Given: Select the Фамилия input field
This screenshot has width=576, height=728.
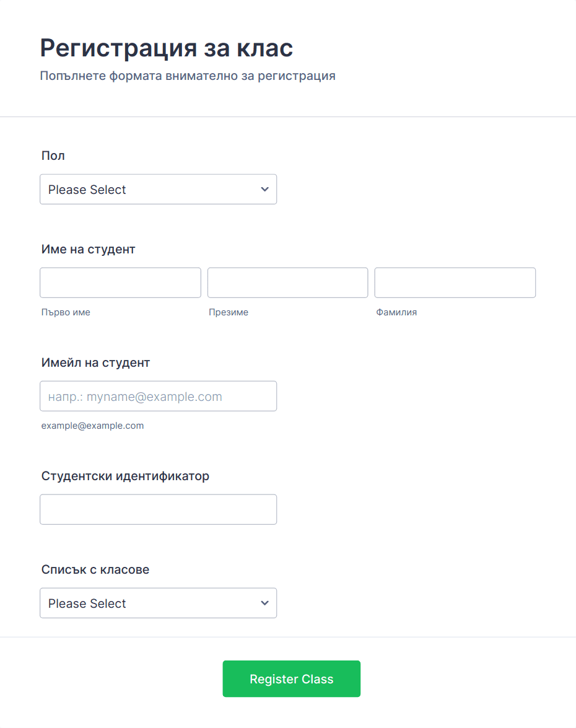Looking at the screenshot, I should tap(455, 283).
